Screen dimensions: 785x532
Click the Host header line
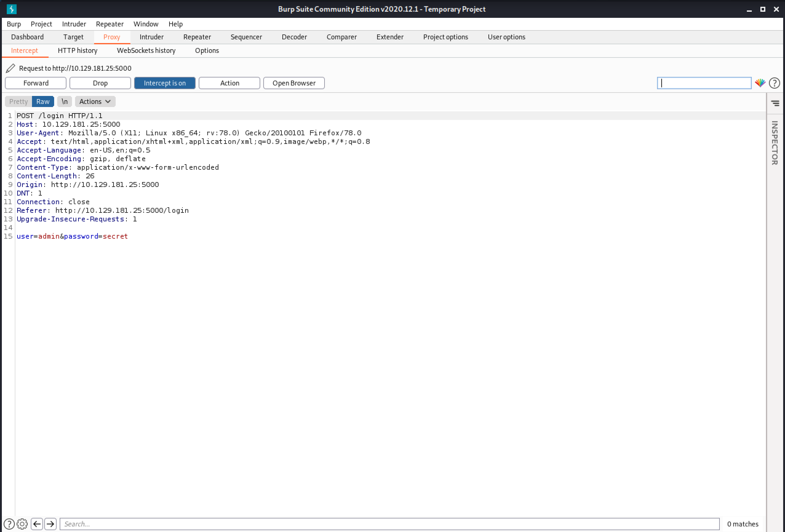coord(69,124)
